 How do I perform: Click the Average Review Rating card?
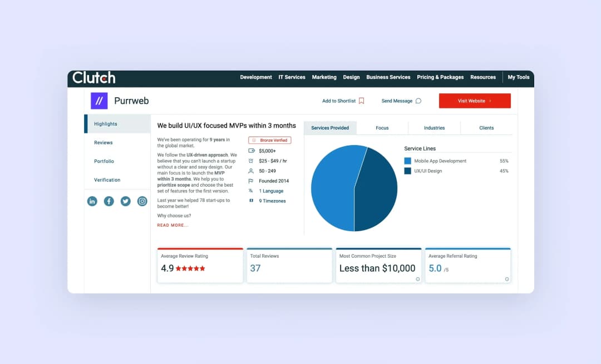(x=200, y=266)
